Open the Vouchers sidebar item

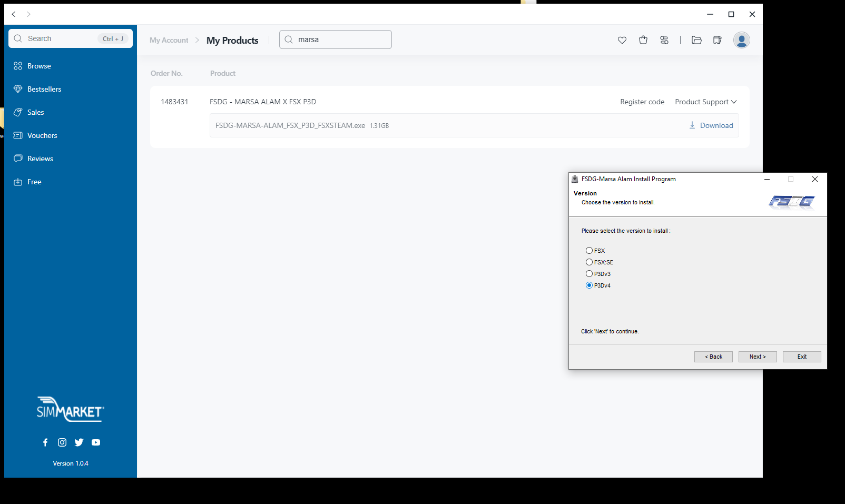[x=42, y=135]
